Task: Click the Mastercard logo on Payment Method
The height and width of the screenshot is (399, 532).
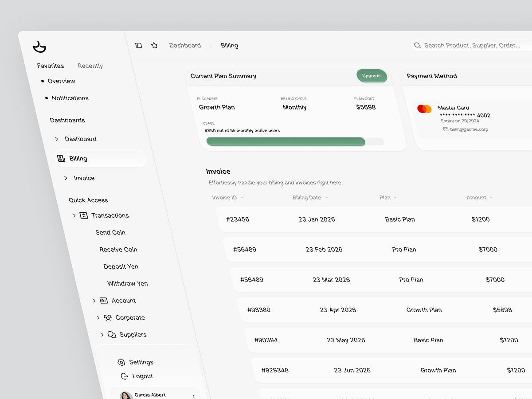Action: point(424,108)
